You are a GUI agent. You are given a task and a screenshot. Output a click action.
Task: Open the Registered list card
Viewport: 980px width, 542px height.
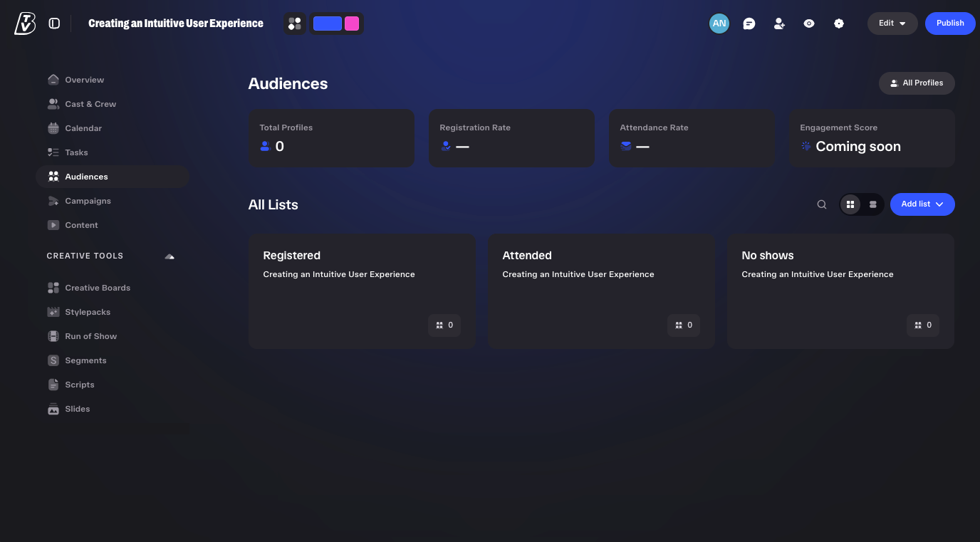pos(362,291)
